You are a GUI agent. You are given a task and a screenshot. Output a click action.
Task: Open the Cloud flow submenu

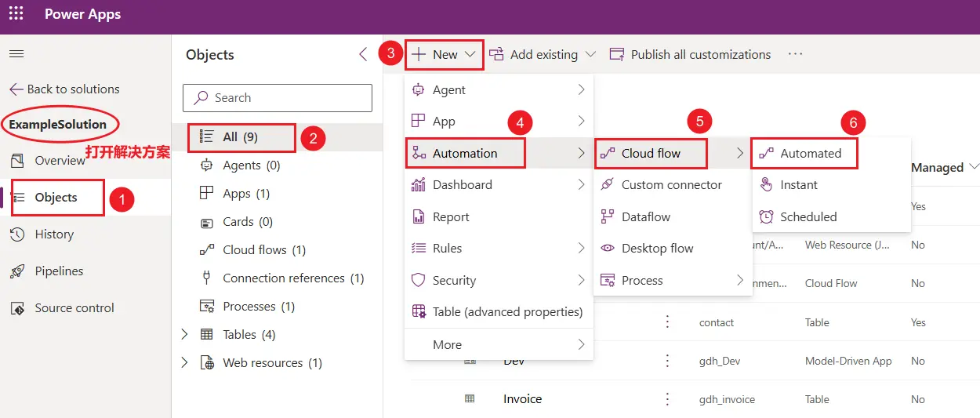click(673, 154)
